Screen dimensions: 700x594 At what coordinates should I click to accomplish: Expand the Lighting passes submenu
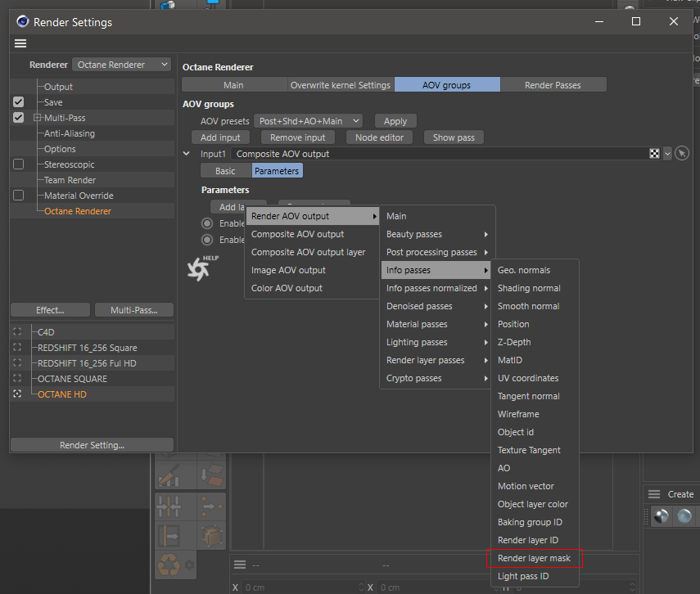437,342
